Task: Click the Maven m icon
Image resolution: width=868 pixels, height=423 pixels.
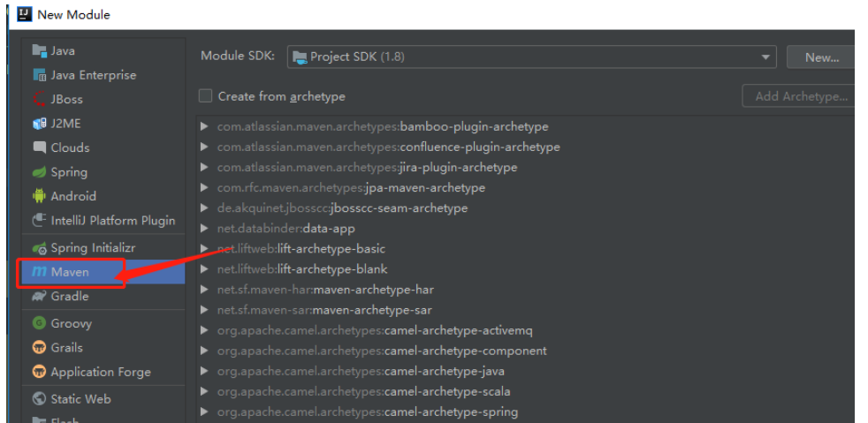Action: click(x=39, y=272)
